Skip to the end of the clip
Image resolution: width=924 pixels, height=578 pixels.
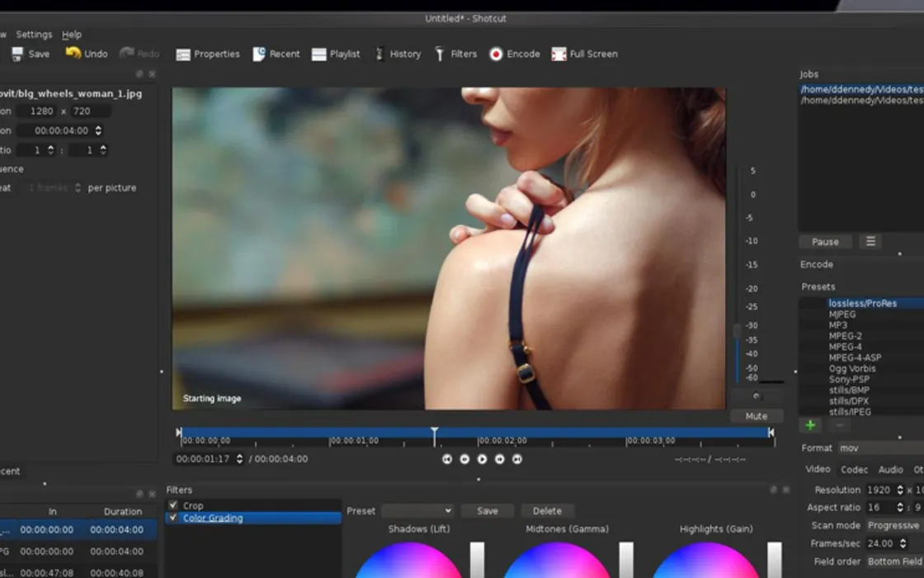pyautogui.click(x=516, y=459)
